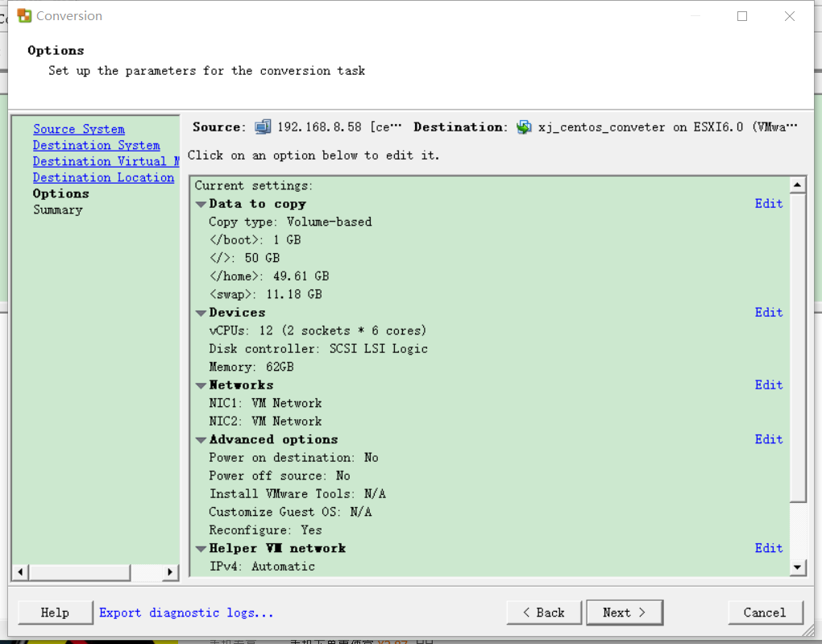Screen dimensions: 822x644
Task: Click the horizontal scrollbar's right arrow
Action: tap(170, 572)
